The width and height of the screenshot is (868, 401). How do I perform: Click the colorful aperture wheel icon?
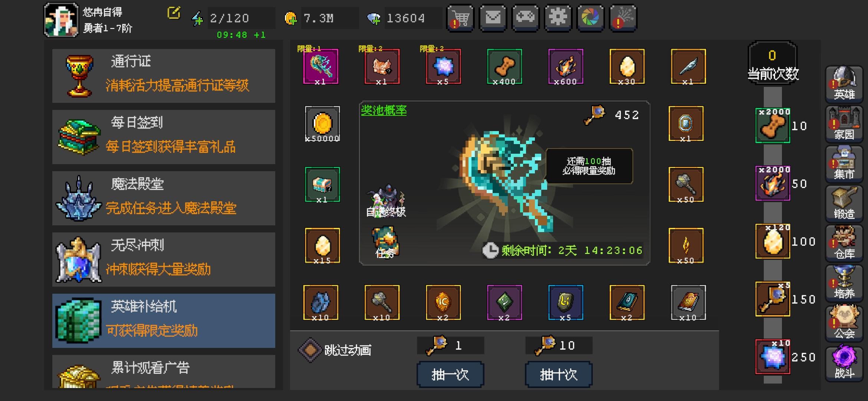pos(591,18)
